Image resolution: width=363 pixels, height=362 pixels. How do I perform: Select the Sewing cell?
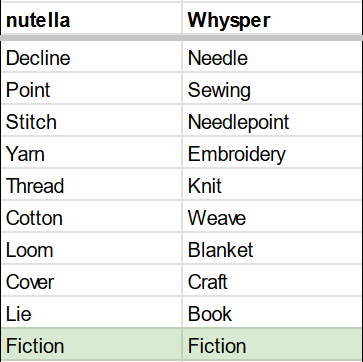coord(273,88)
